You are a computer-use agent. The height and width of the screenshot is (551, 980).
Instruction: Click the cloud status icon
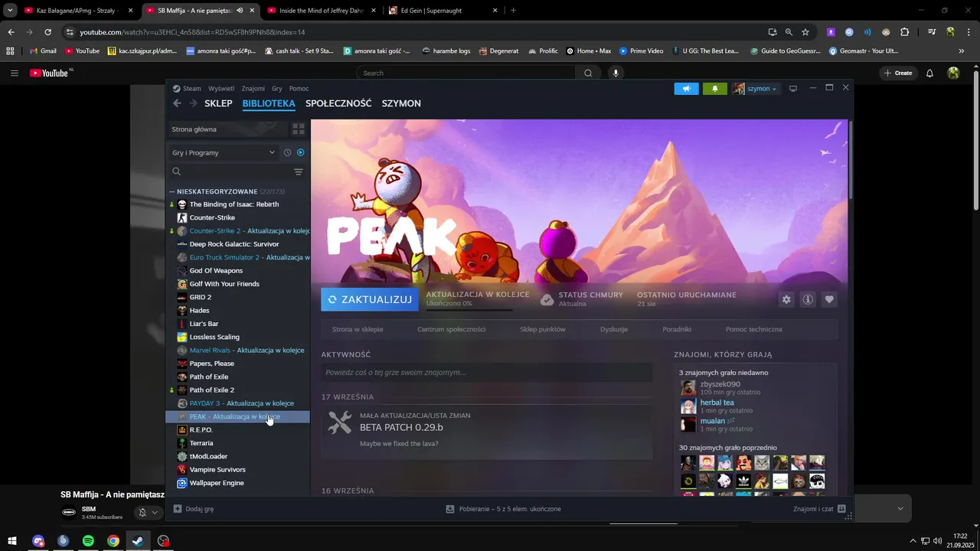pyautogui.click(x=547, y=299)
